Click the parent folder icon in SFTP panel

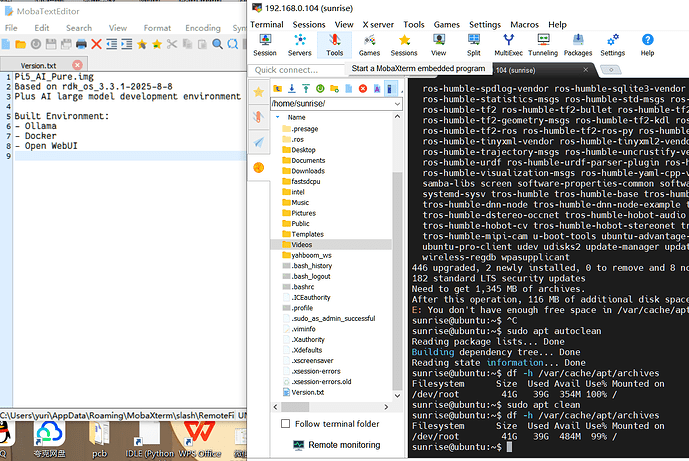tap(277, 88)
